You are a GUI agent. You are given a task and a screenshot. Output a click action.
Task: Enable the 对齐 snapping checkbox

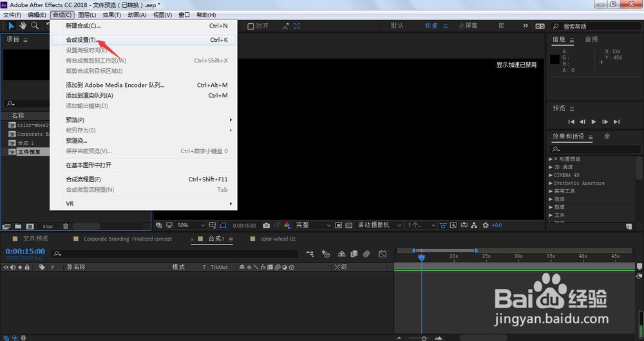tap(251, 26)
